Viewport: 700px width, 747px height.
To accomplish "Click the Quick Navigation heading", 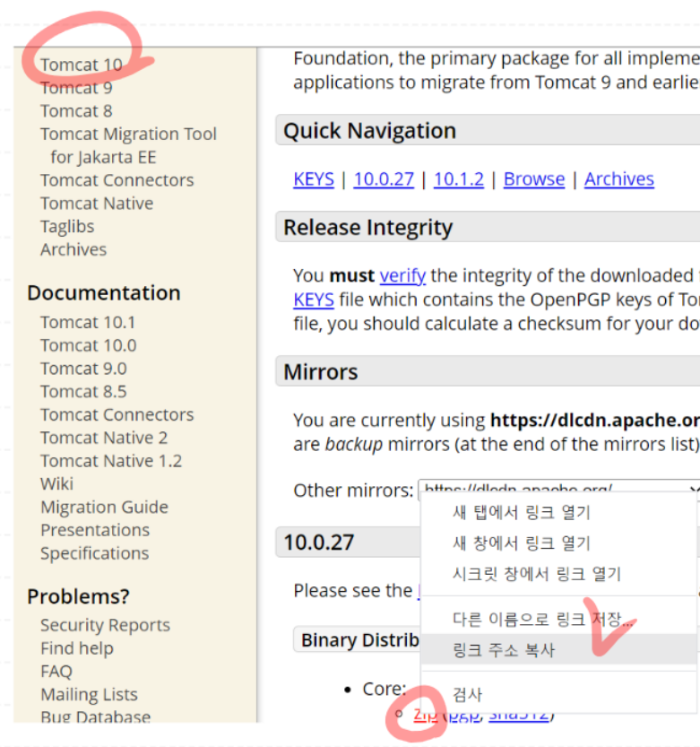I will (370, 131).
